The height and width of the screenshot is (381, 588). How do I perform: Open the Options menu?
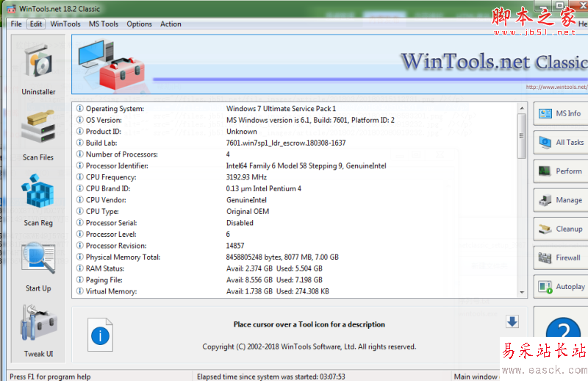click(139, 24)
